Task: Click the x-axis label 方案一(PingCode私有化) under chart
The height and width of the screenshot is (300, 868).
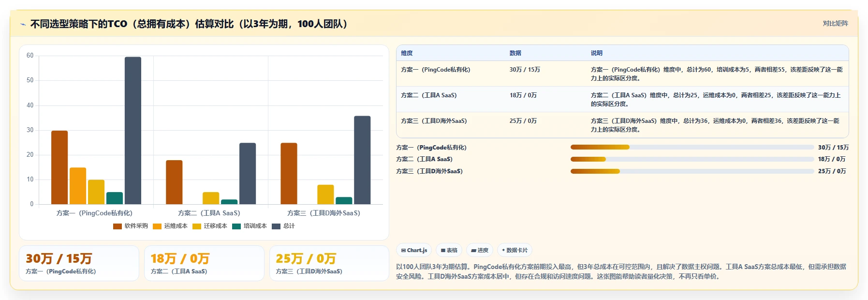Action: [94, 213]
